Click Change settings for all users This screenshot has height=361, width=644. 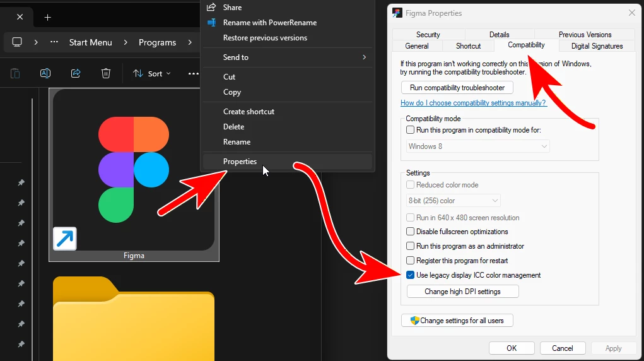pos(457,321)
